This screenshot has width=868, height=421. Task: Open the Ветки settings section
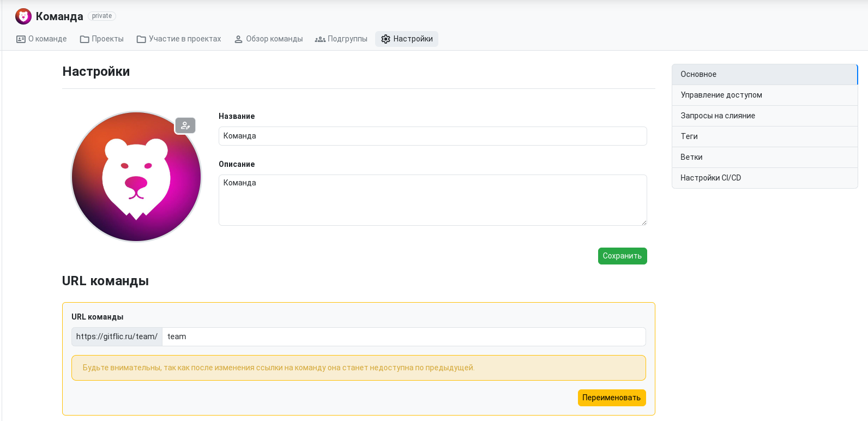coord(765,158)
